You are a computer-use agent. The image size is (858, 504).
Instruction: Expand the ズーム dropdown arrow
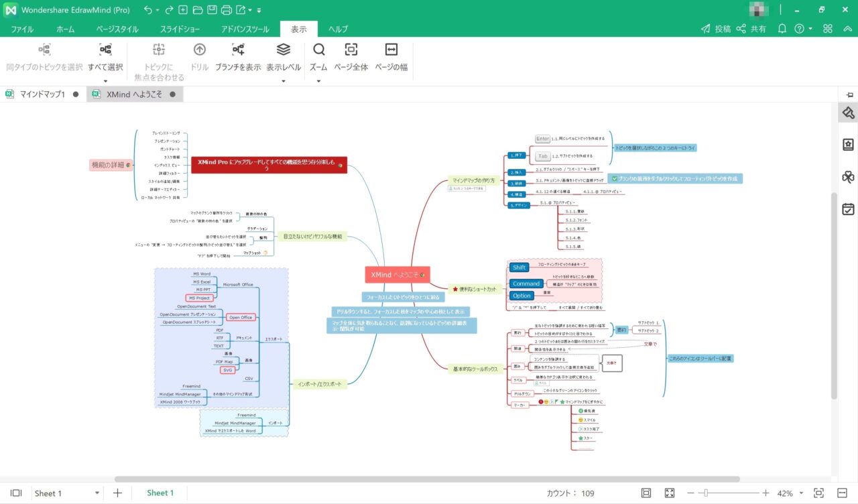click(318, 81)
